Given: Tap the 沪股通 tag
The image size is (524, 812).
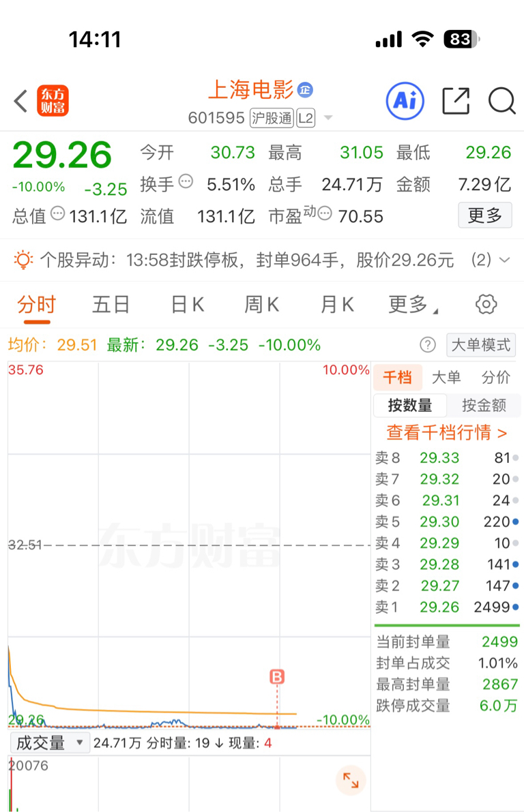Looking at the screenshot, I should pos(272,118).
